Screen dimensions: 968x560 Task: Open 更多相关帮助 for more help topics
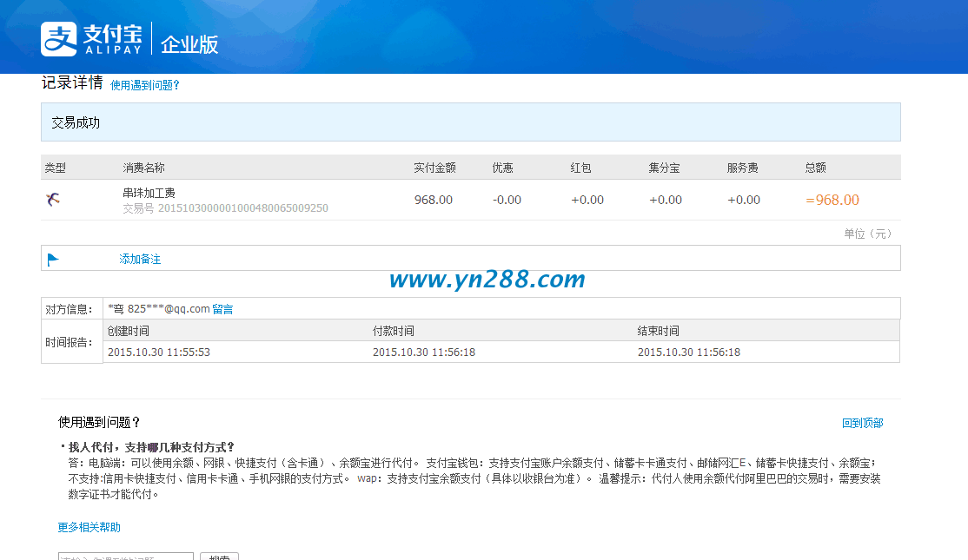click(89, 527)
